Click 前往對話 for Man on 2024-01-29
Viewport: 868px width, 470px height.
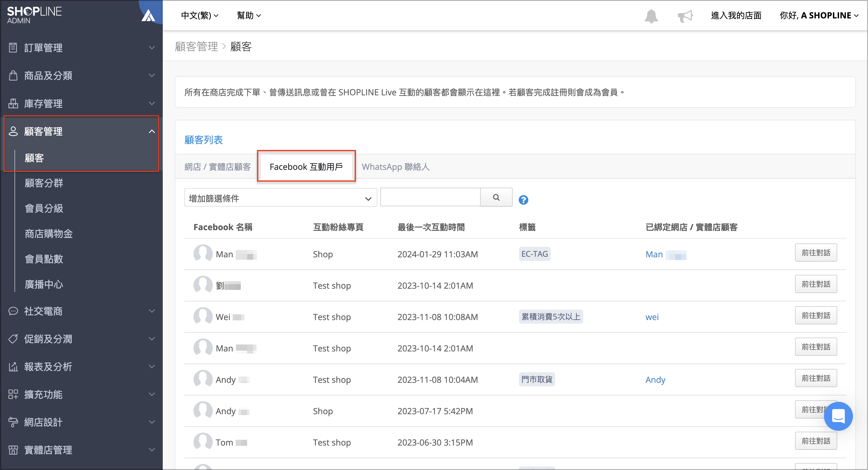coord(816,252)
